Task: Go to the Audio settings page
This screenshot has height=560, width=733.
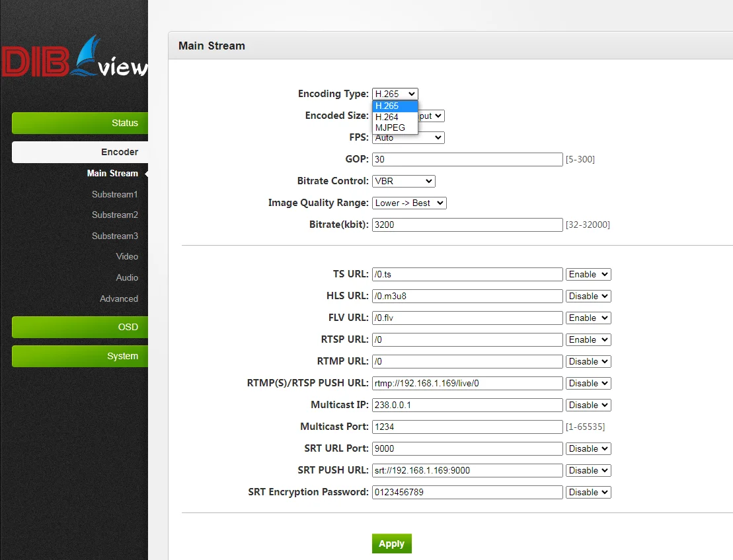Action: [x=127, y=277]
